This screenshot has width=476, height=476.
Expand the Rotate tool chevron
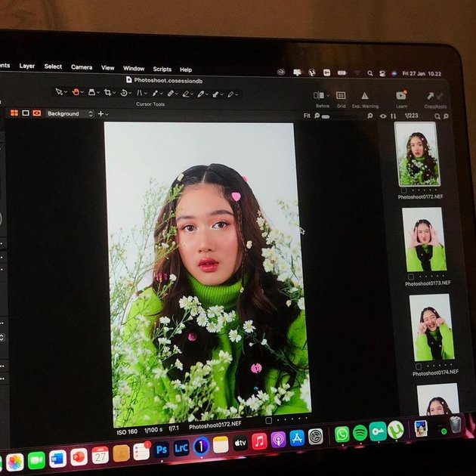click(x=131, y=93)
